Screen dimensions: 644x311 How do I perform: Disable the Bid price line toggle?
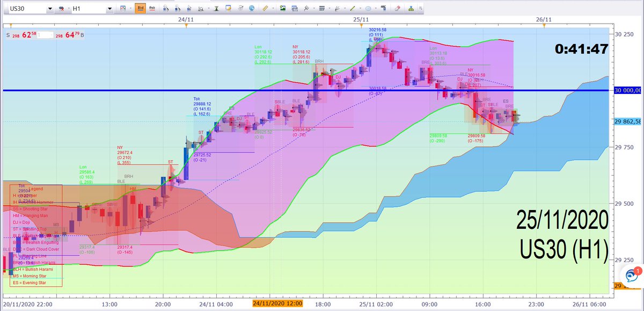(140, 9)
